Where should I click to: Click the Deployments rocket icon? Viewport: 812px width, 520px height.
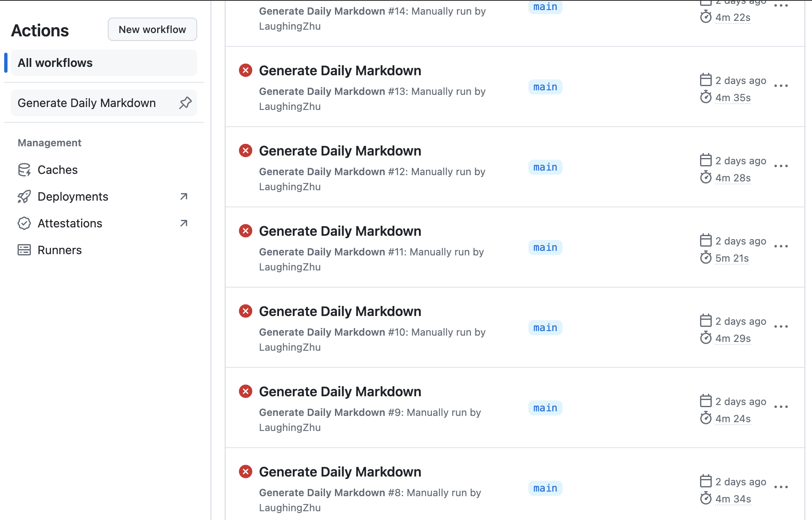point(24,196)
